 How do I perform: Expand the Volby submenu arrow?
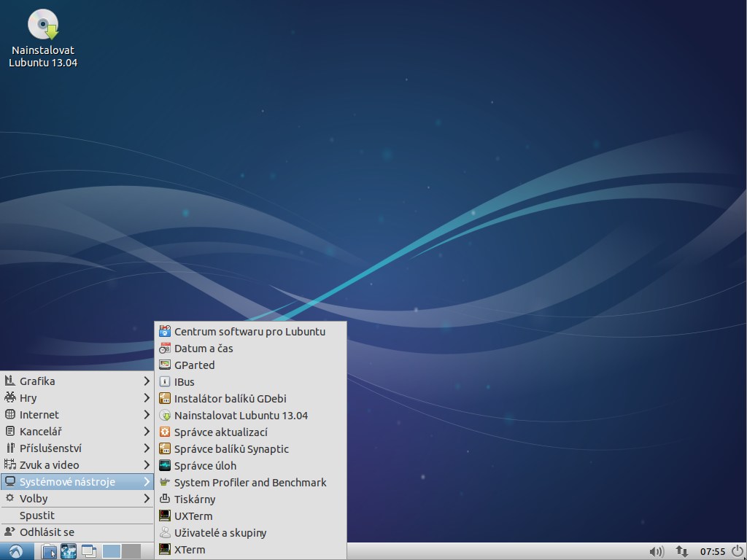click(147, 499)
